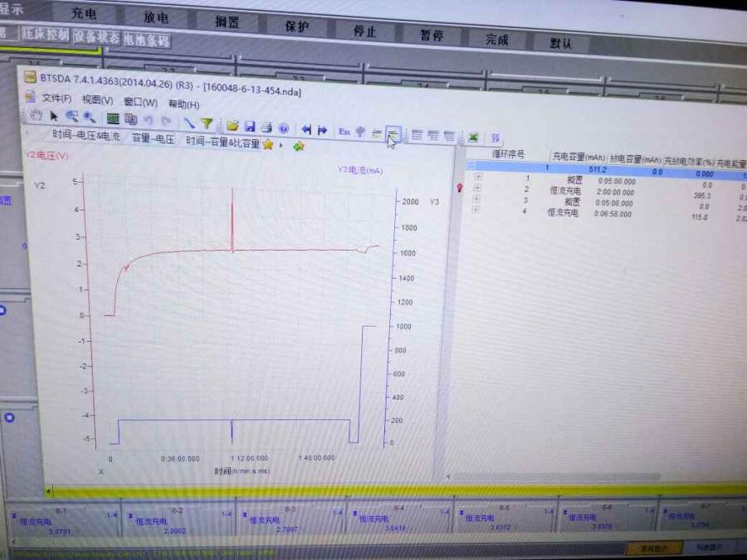Click the icon right of the pin

(377, 134)
